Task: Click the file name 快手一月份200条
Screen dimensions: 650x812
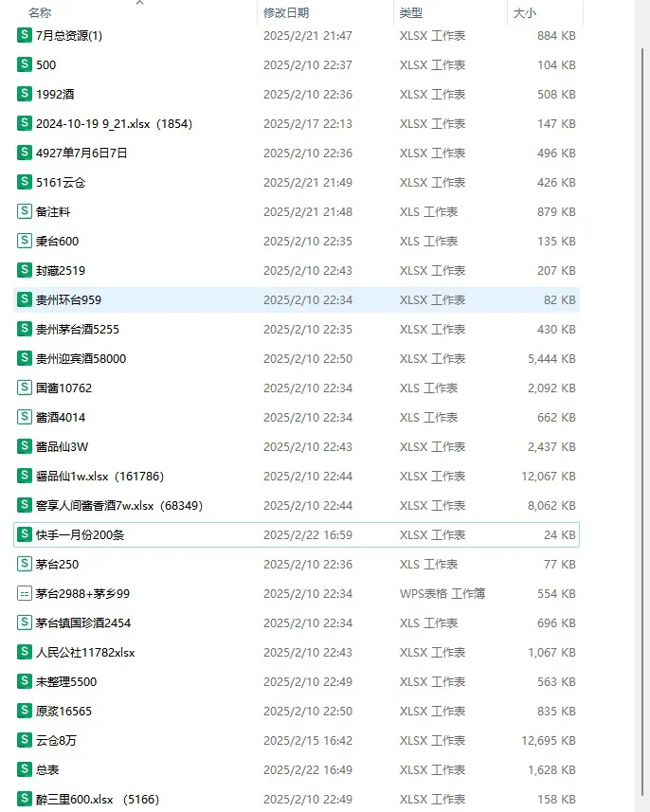Action: point(80,534)
